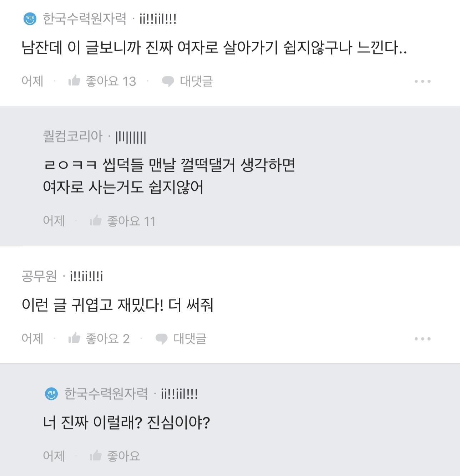The image size is (460, 476).
Task: Open more options for 공무원 comment
Action: click(423, 339)
